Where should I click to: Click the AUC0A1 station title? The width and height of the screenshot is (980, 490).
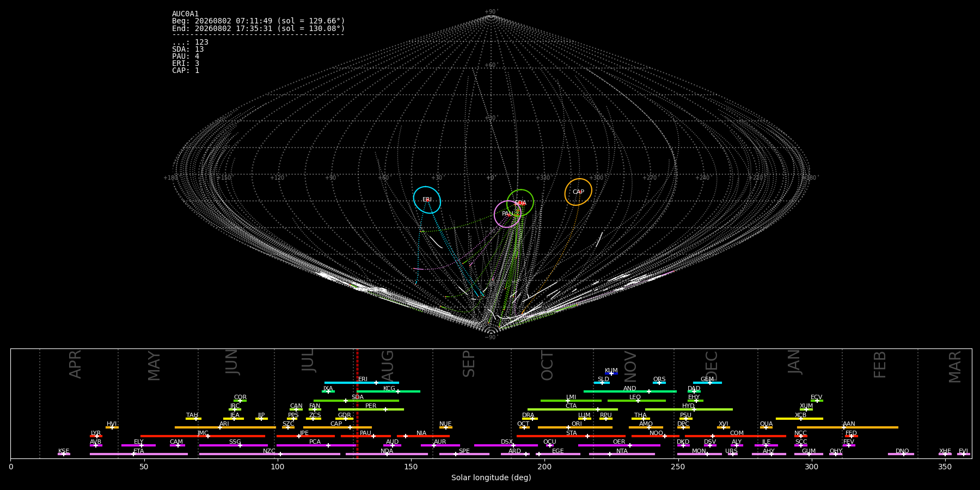tap(186, 14)
